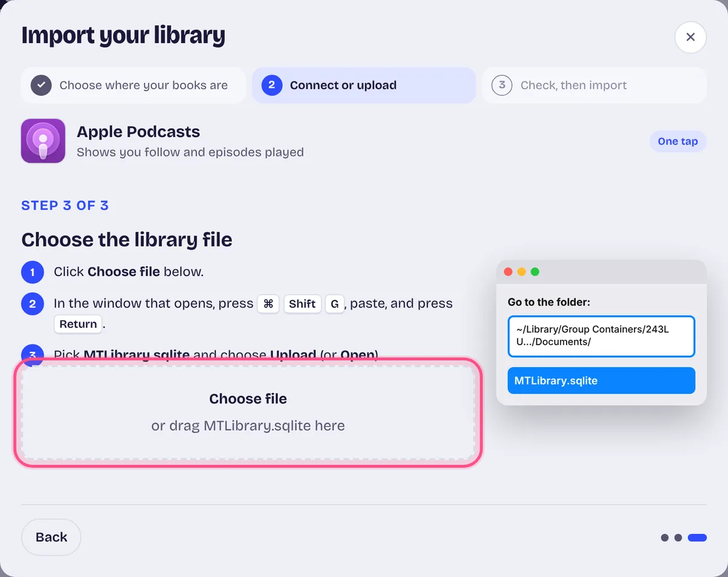Click the Shift keycap
Viewport: 728px width, 577px height.
(302, 304)
